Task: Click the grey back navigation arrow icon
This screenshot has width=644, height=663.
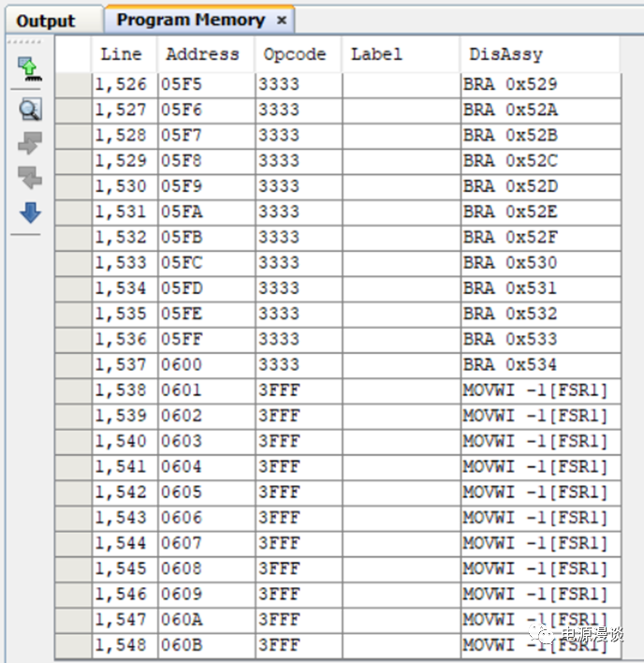Action: point(30,178)
